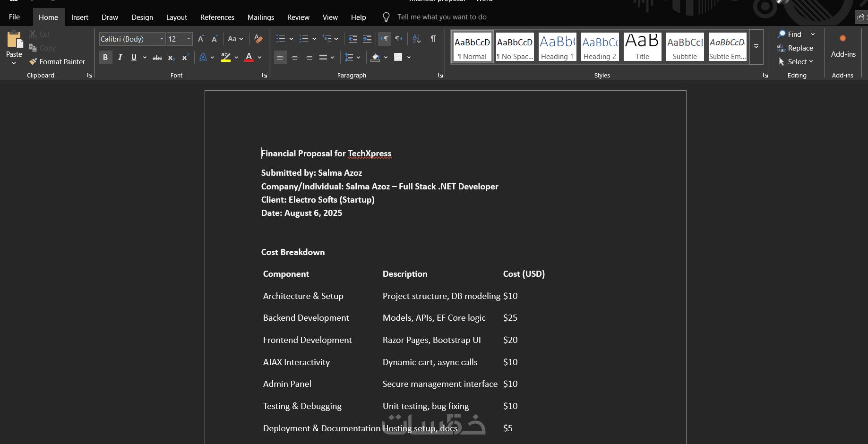The height and width of the screenshot is (444, 868).
Task: Apply the No Spacing style
Action: (x=515, y=47)
